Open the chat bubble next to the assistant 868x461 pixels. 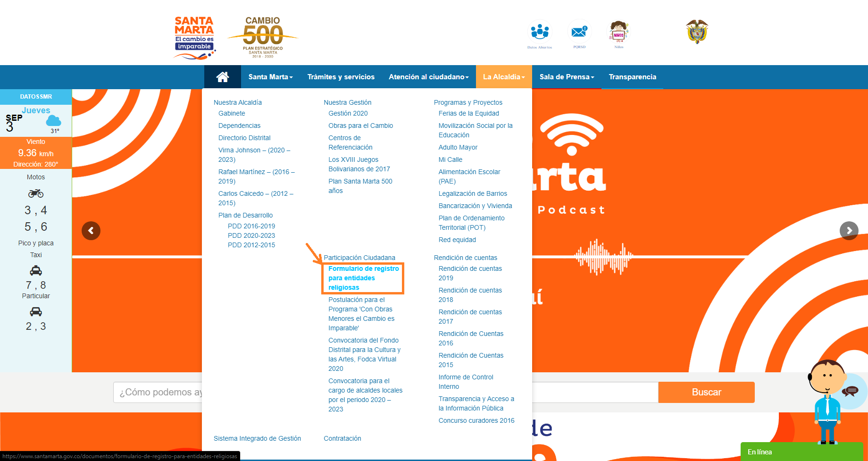[x=851, y=391]
